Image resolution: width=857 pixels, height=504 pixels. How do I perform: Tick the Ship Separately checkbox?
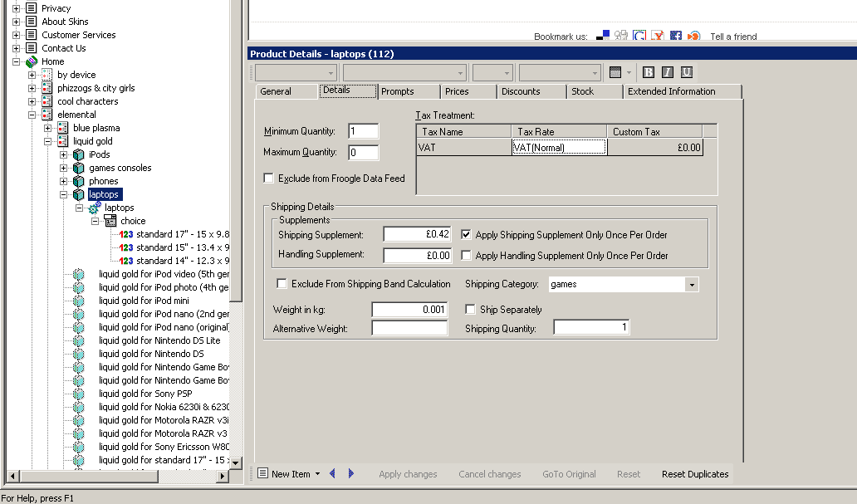[x=471, y=310]
